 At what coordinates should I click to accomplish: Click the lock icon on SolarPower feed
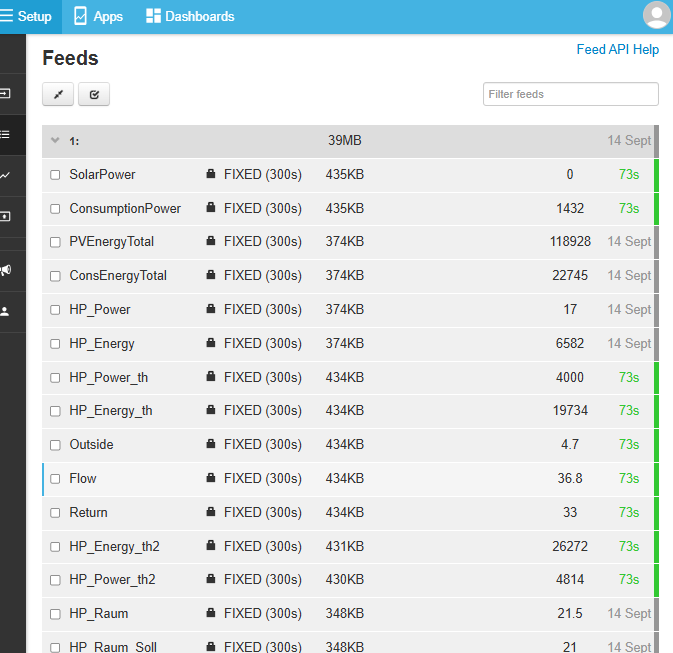click(210, 174)
